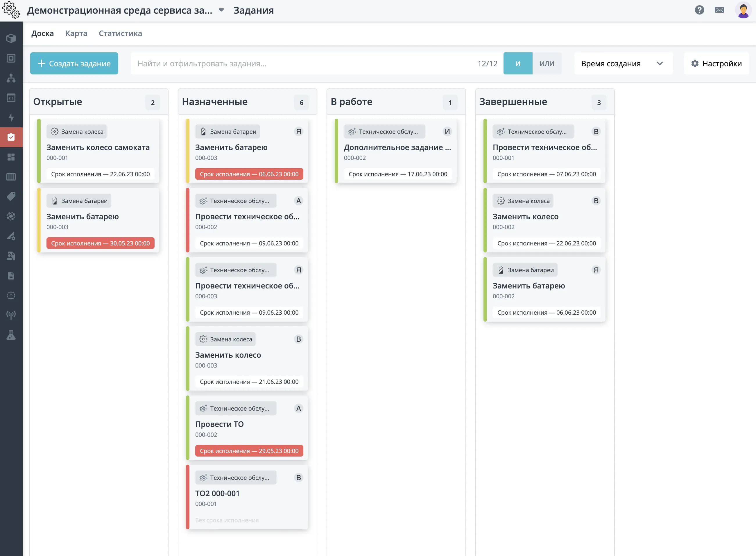Switch filter logic to И
This screenshot has height=556, width=756.
point(517,63)
